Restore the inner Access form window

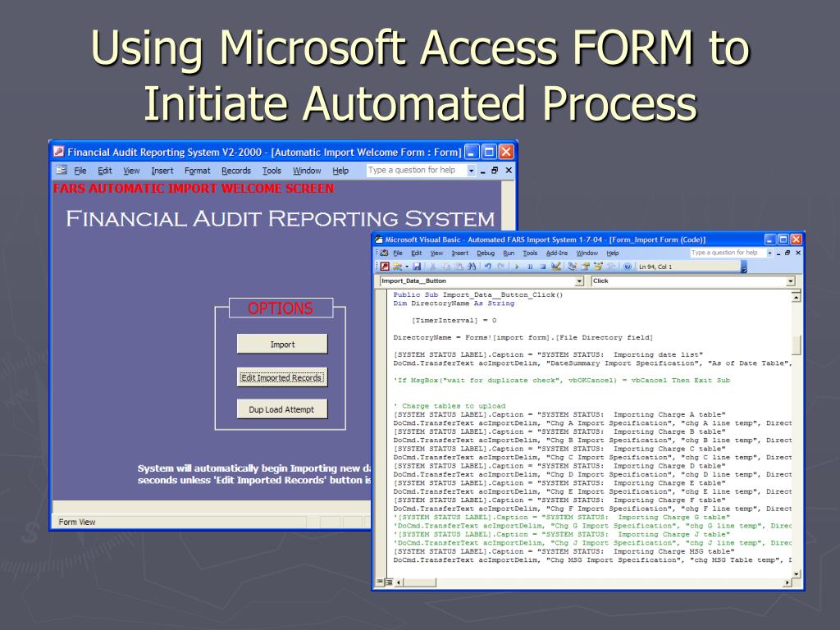[495, 171]
